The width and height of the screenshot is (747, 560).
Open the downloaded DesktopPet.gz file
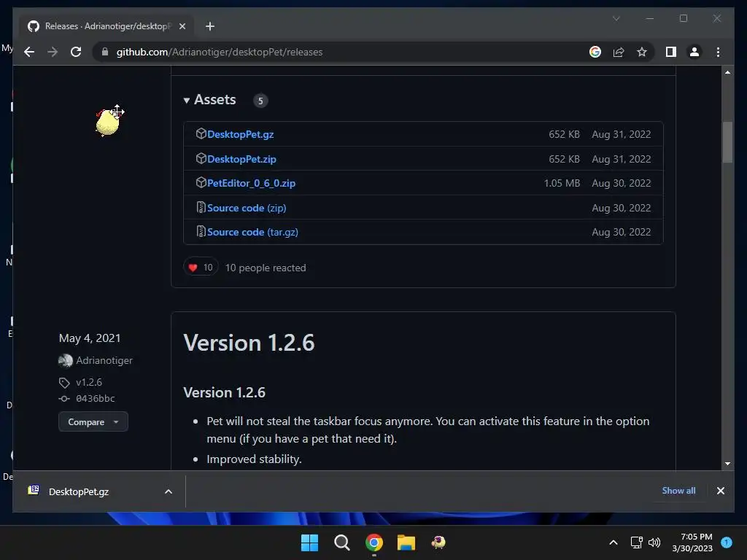pos(79,491)
